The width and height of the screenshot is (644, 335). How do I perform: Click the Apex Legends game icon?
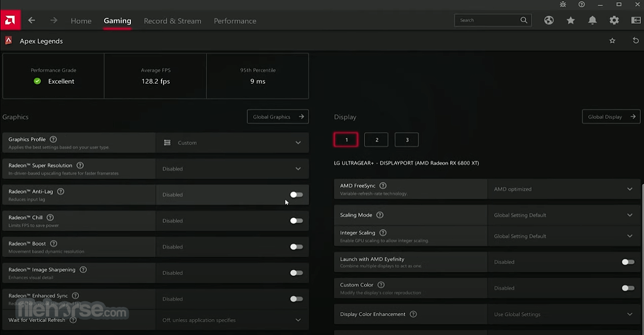[x=9, y=40]
